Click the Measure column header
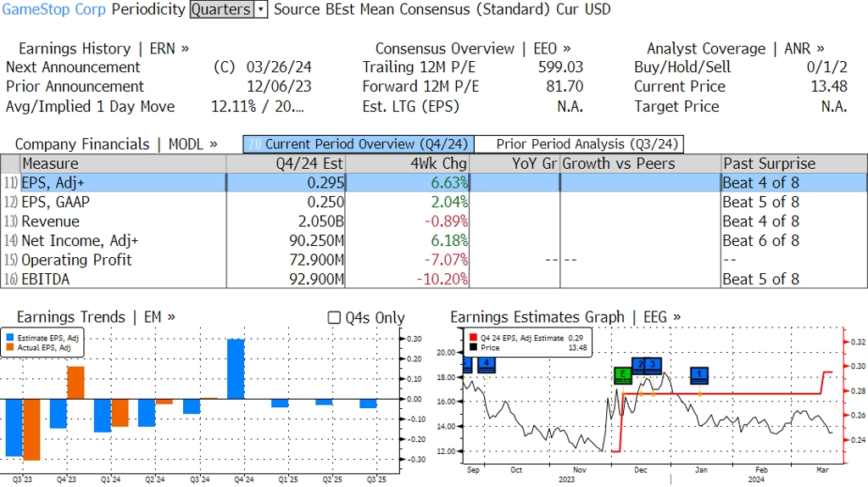This screenshot has width=868, height=487. [124, 164]
